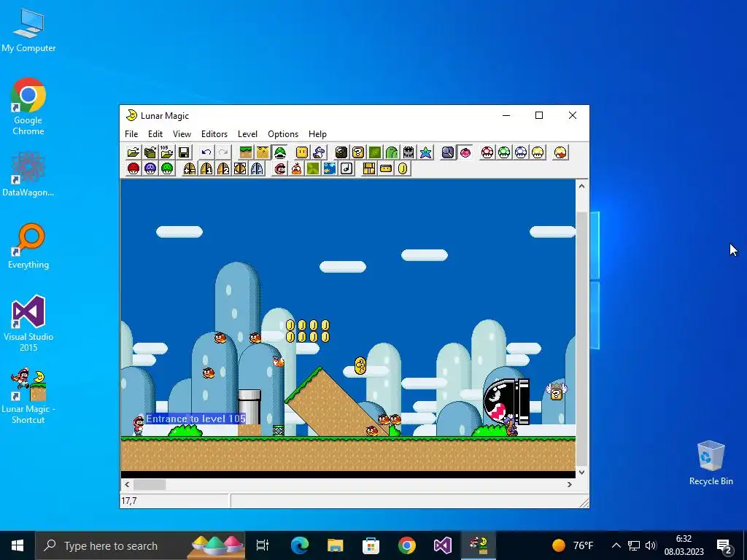Screen dimensions: 747x560
Task: Click the brown brick block icon
Action: (369, 168)
